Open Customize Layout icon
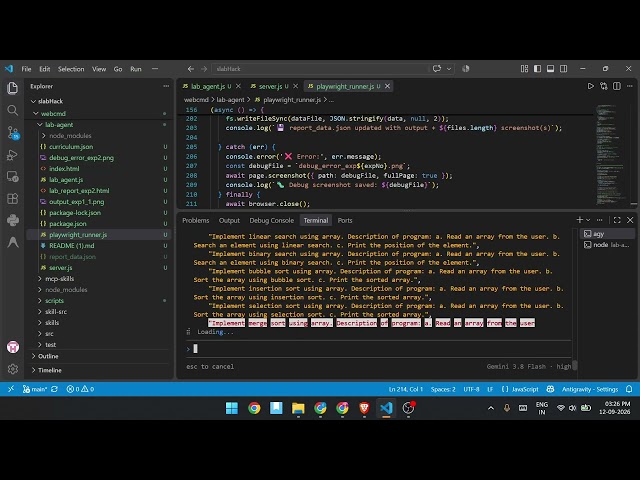This screenshot has height=480, width=640. point(524,69)
